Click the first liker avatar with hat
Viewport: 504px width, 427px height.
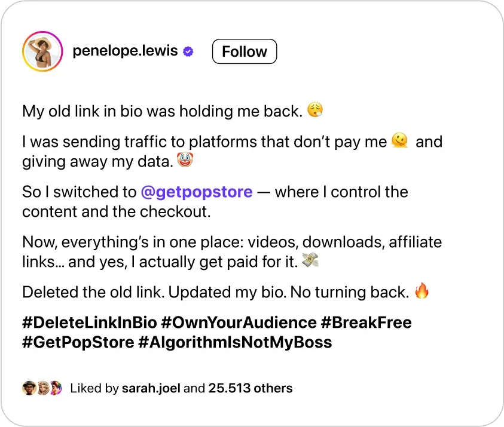pos(29,388)
